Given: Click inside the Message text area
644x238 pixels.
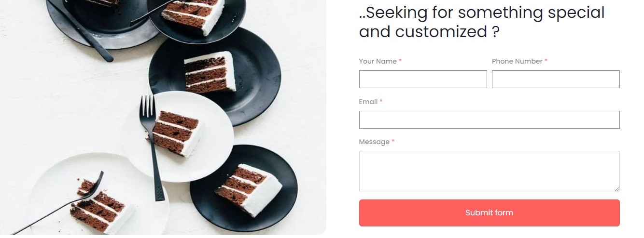Looking at the screenshot, I should tap(489, 171).
